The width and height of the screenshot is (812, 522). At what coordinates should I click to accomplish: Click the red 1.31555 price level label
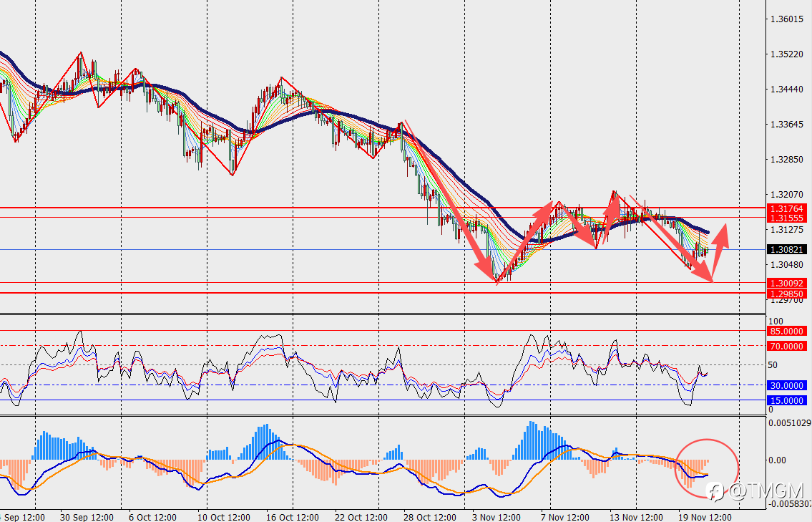786,218
